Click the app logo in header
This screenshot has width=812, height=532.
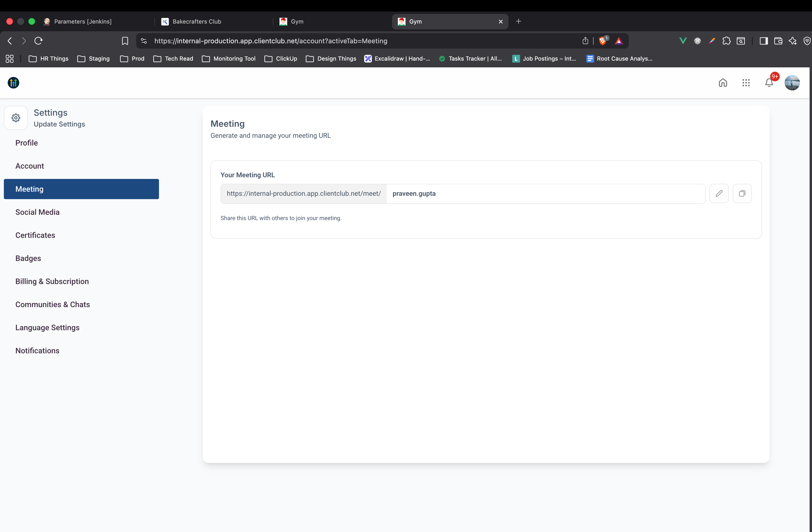point(13,82)
